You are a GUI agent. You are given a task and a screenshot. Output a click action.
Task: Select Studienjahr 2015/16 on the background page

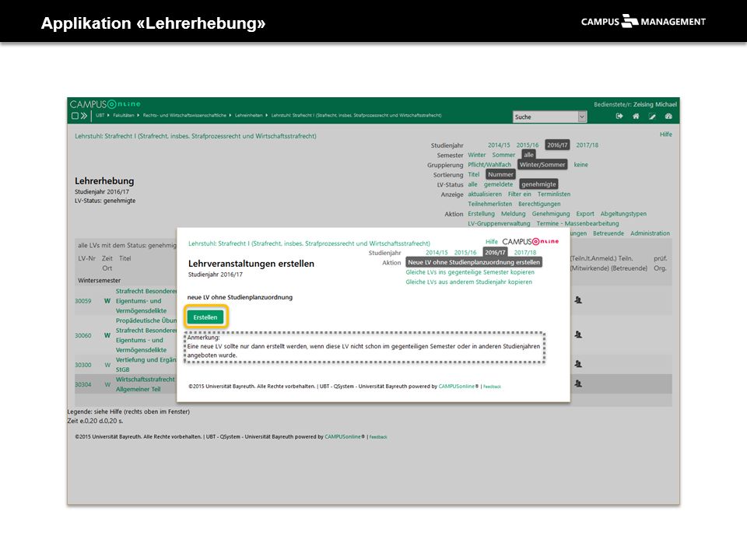pos(528,145)
